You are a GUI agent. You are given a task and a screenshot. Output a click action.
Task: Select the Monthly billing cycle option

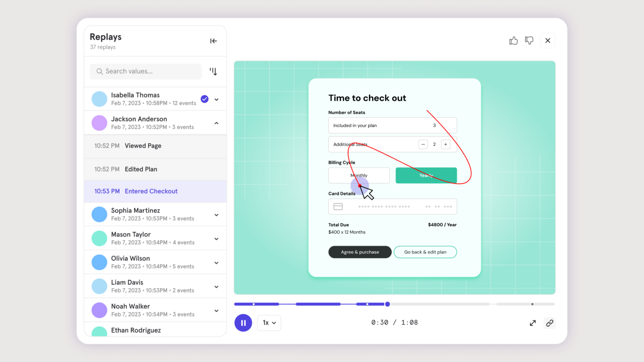(x=359, y=176)
